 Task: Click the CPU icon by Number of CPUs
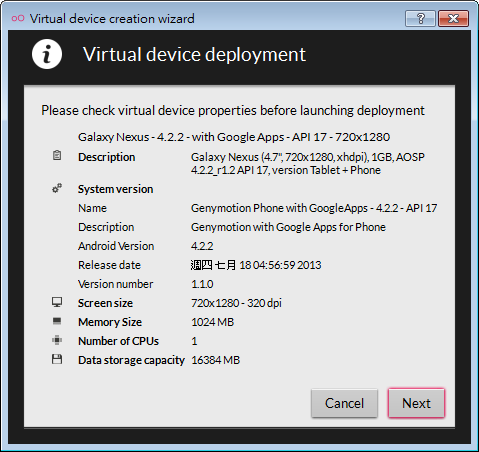(x=57, y=340)
